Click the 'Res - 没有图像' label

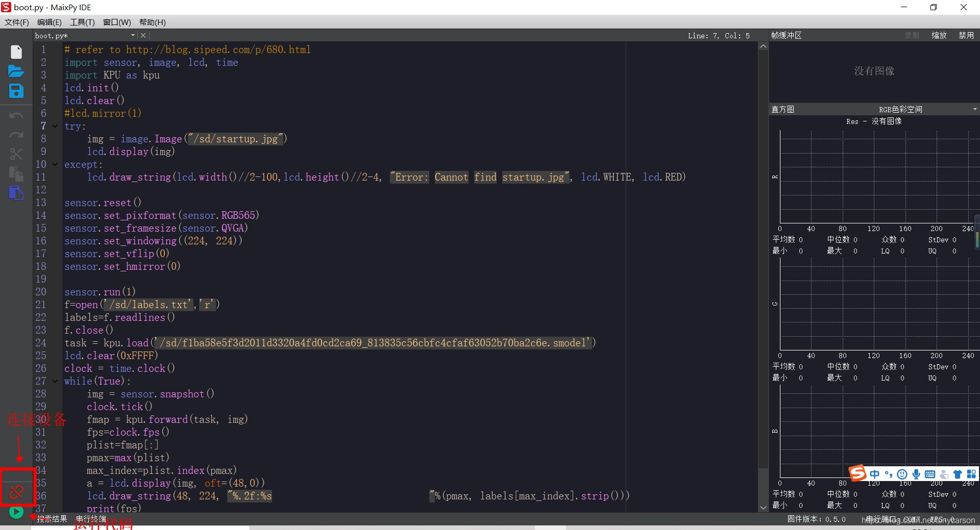(x=874, y=121)
